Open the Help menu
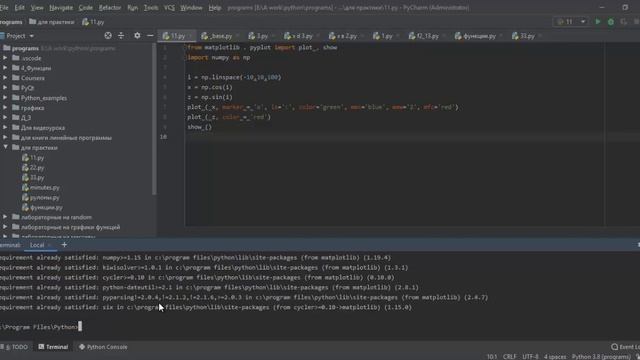 215,7
